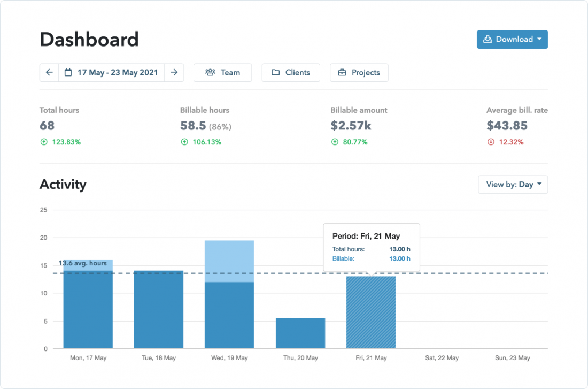Click the calendar icon in the date selector
This screenshot has height=389, width=588.
tap(68, 72)
